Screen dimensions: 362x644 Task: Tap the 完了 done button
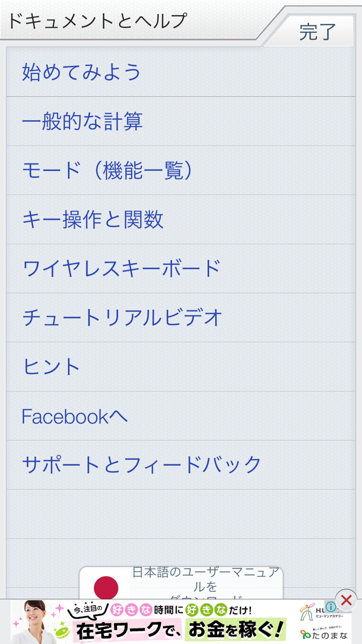317,32
